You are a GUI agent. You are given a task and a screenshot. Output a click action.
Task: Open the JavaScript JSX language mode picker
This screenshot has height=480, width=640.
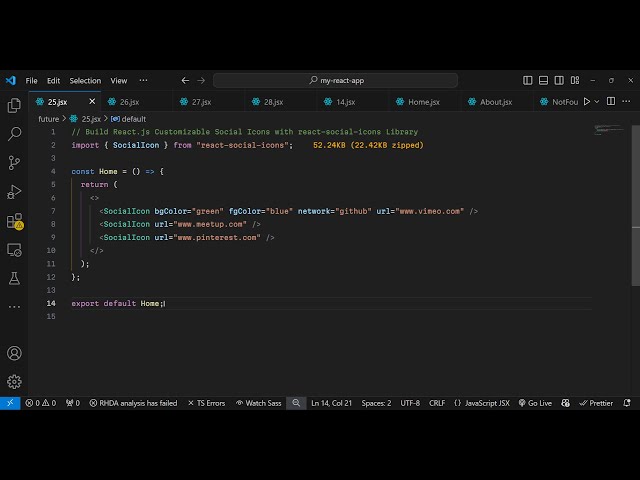[481, 403]
